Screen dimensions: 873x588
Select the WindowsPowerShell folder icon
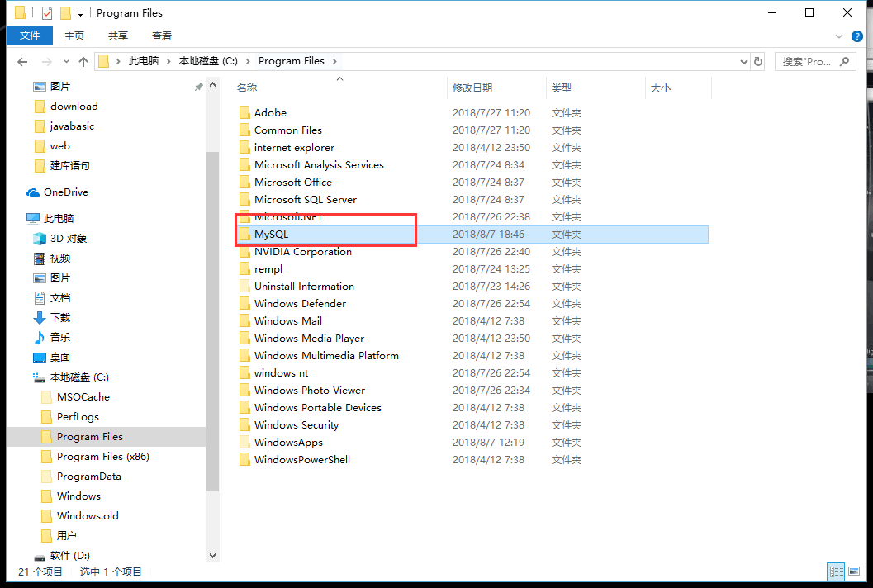click(244, 459)
